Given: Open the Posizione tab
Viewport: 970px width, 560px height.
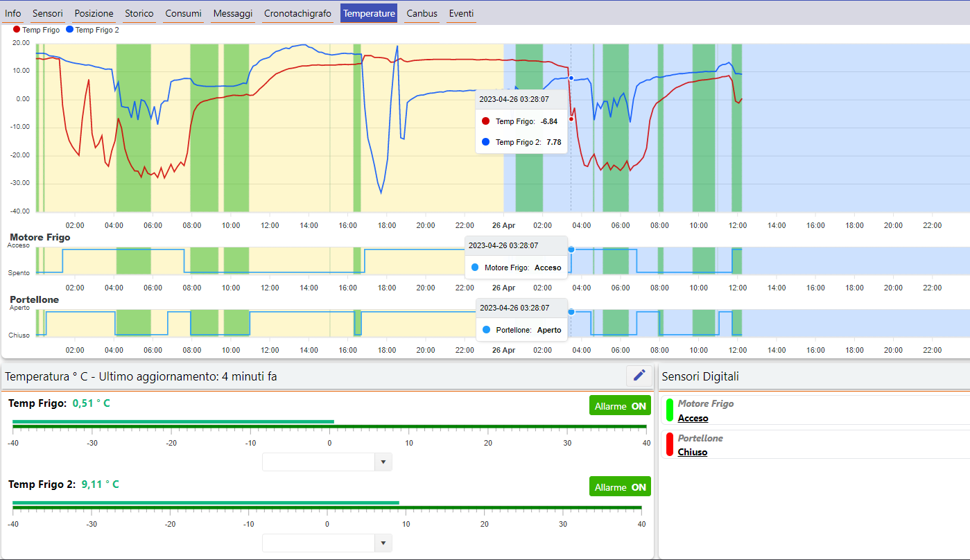Looking at the screenshot, I should (94, 13).
